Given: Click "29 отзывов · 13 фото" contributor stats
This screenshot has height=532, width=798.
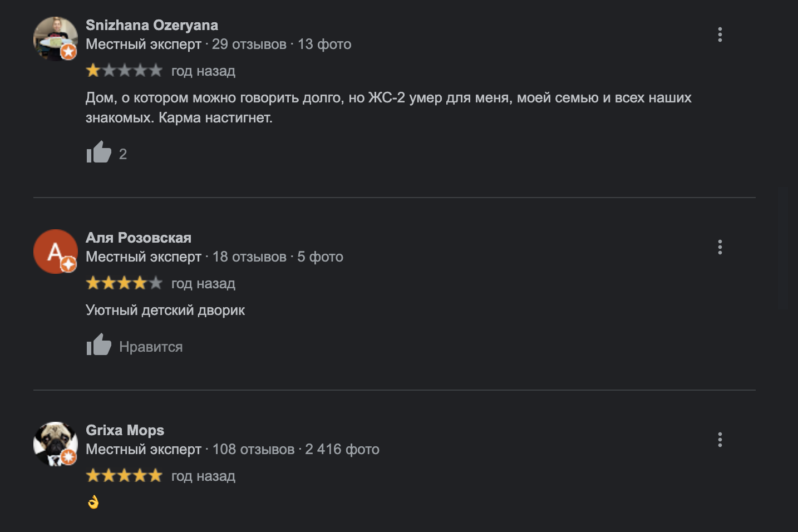Looking at the screenshot, I should tap(282, 44).
